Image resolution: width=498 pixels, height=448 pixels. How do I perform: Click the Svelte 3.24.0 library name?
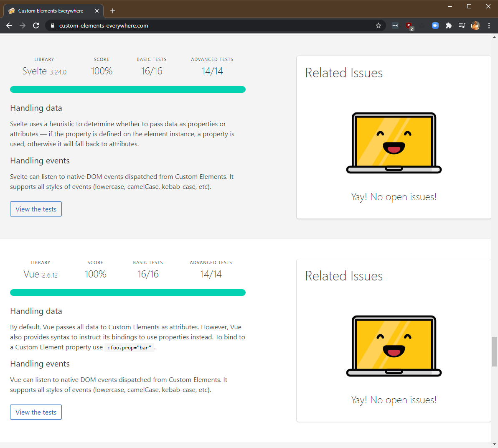click(44, 71)
